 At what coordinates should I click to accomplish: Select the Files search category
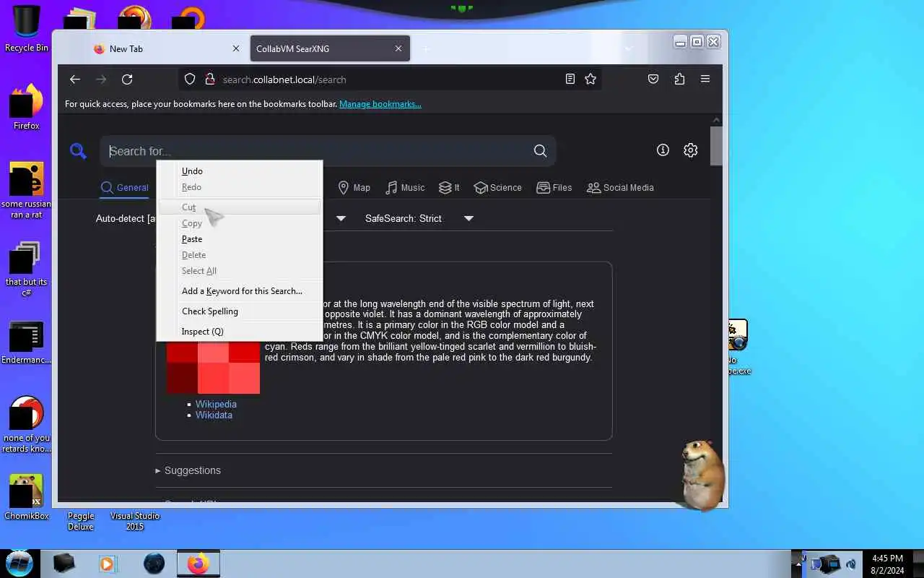coord(554,188)
